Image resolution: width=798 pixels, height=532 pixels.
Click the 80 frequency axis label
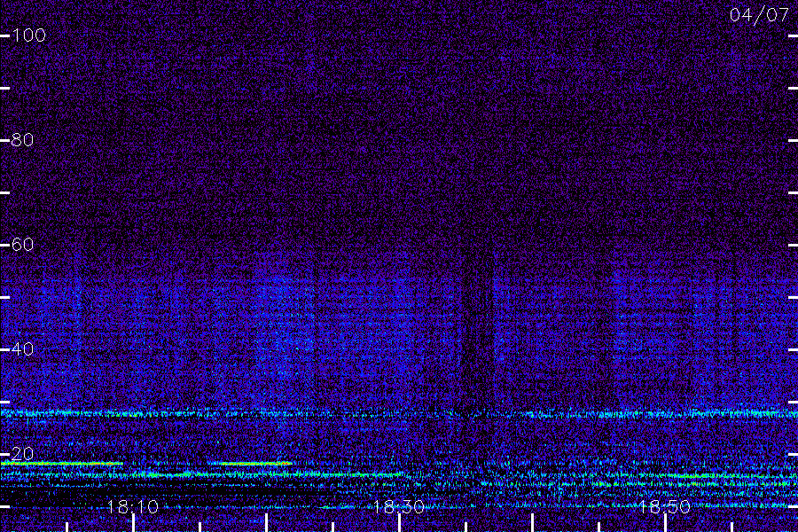23,139
